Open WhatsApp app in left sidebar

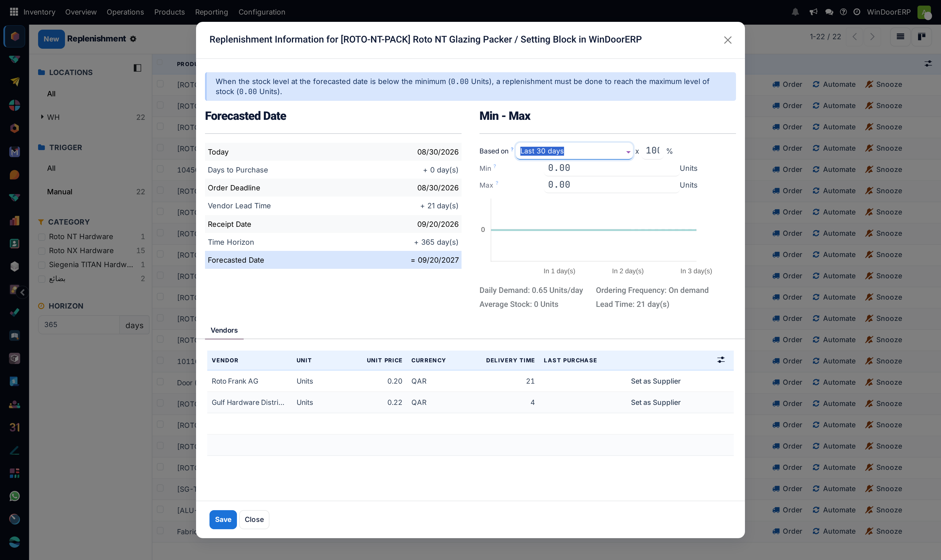(x=14, y=496)
